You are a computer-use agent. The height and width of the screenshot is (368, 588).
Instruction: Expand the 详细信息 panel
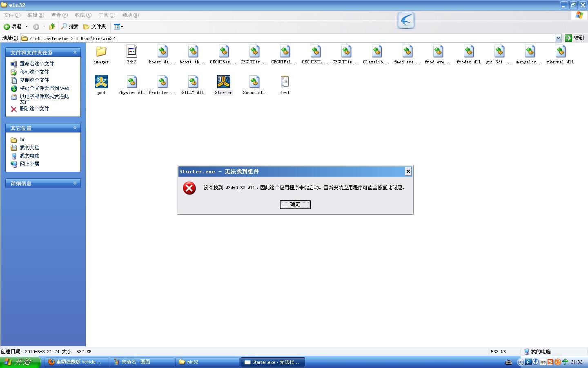(75, 183)
